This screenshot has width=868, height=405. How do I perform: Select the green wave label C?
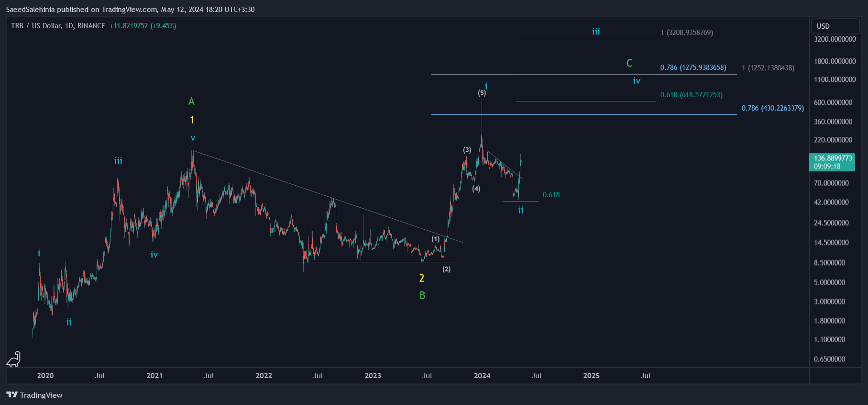tap(629, 63)
